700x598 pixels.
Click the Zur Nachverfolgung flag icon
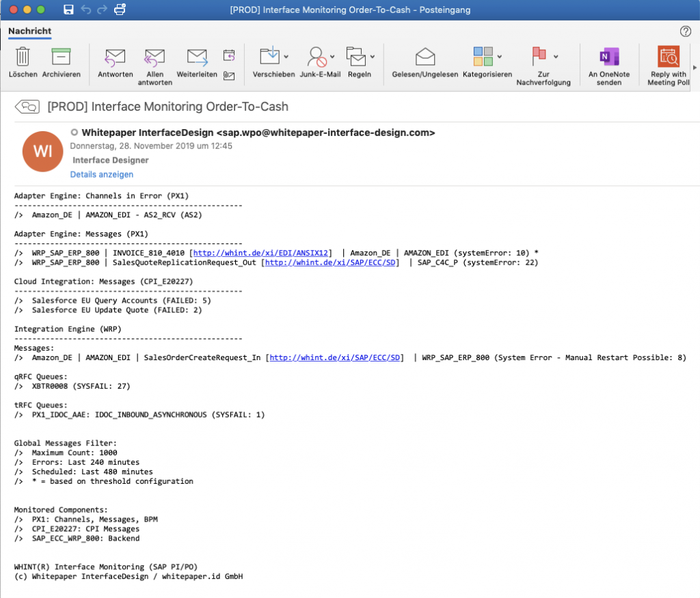click(x=539, y=56)
